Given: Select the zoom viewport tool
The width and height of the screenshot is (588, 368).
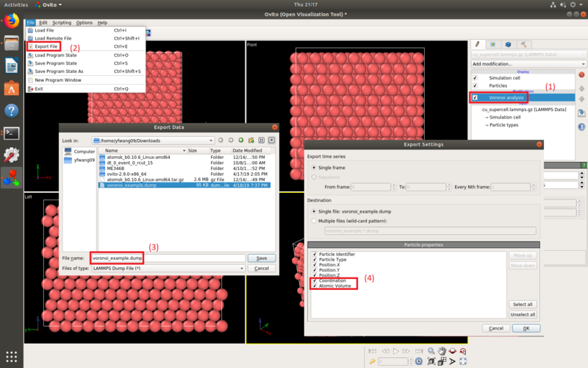Looking at the screenshot, I should (x=431, y=351).
